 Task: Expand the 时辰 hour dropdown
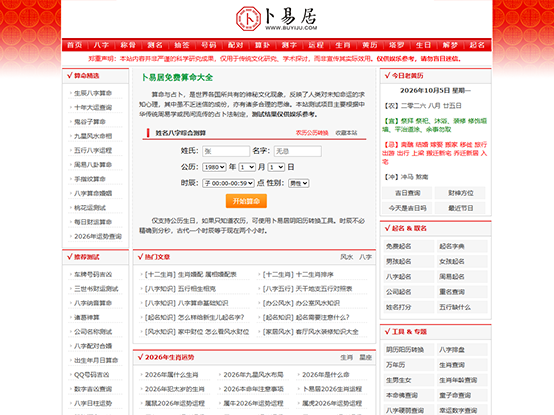(x=228, y=183)
